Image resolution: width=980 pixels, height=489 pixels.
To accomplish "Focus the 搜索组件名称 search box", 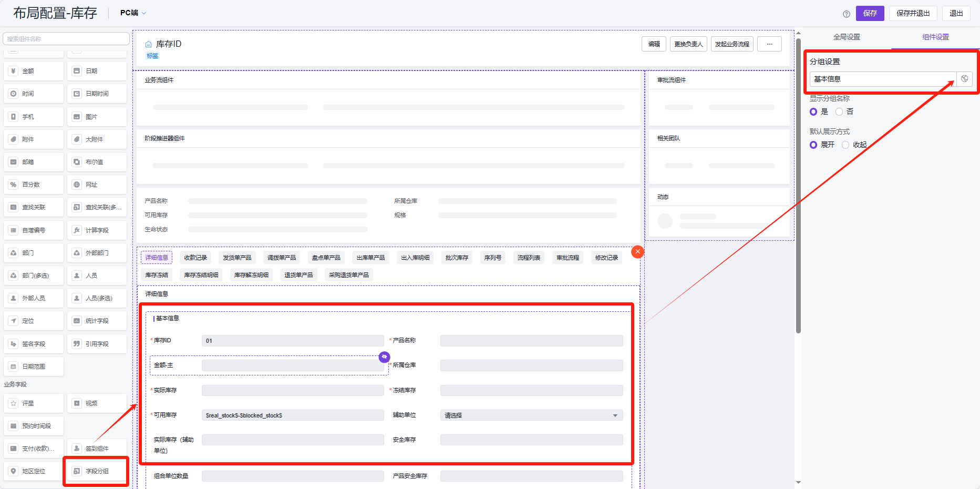I will point(66,38).
